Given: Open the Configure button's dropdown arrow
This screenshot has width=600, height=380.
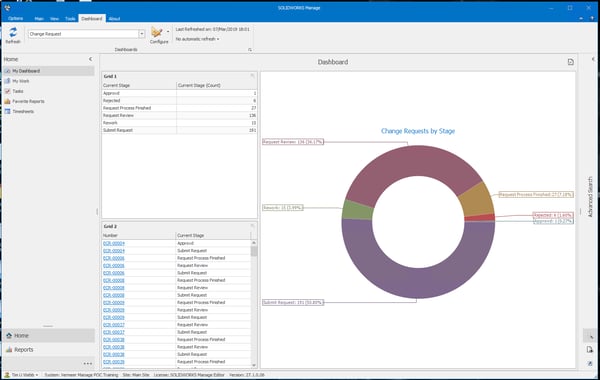Looking at the screenshot, I should (168, 32).
